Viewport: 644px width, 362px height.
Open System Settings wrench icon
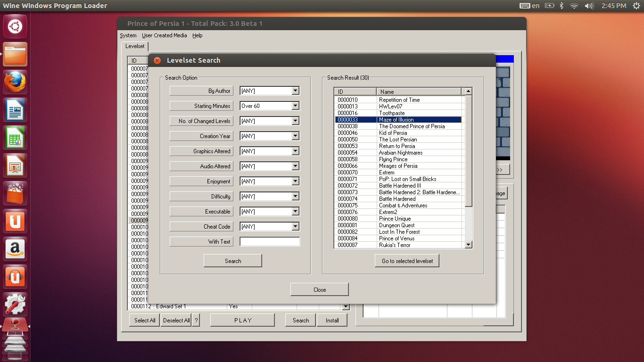click(15, 305)
